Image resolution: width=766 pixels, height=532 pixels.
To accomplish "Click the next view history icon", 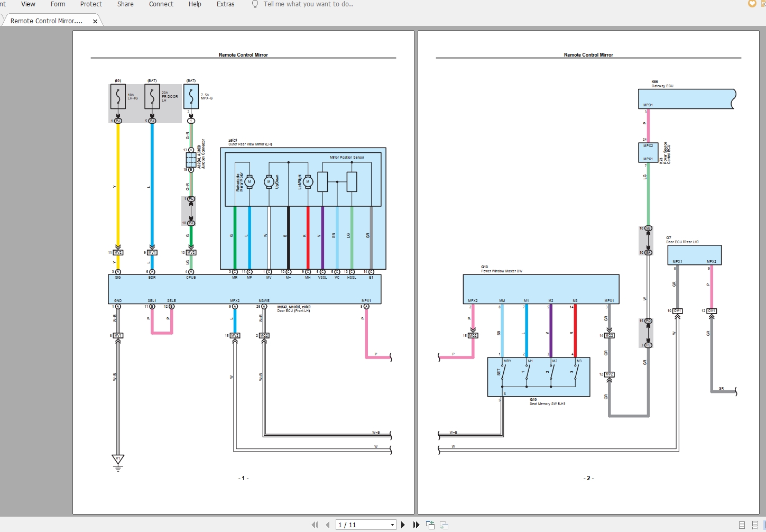I will pos(444,525).
